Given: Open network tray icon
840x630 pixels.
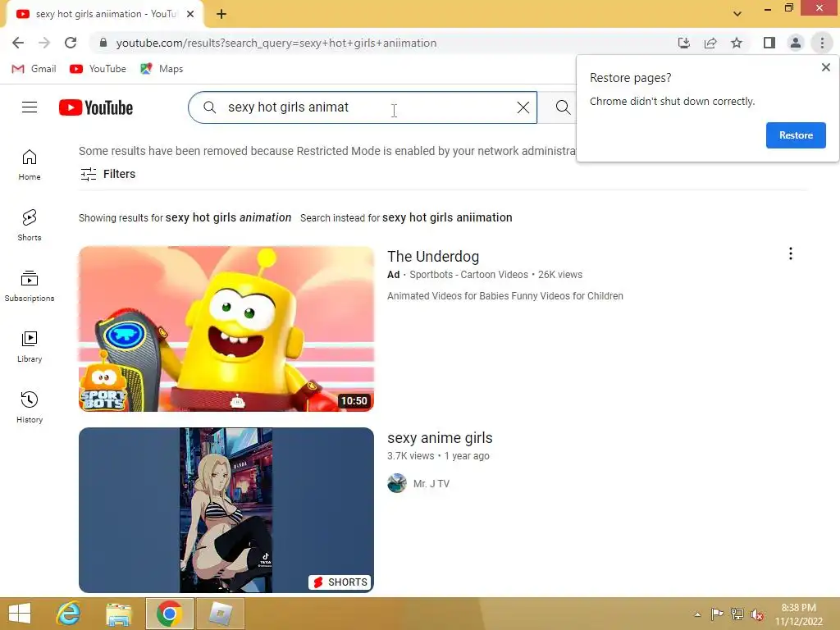Looking at the screenshot, I should [737, 614].
